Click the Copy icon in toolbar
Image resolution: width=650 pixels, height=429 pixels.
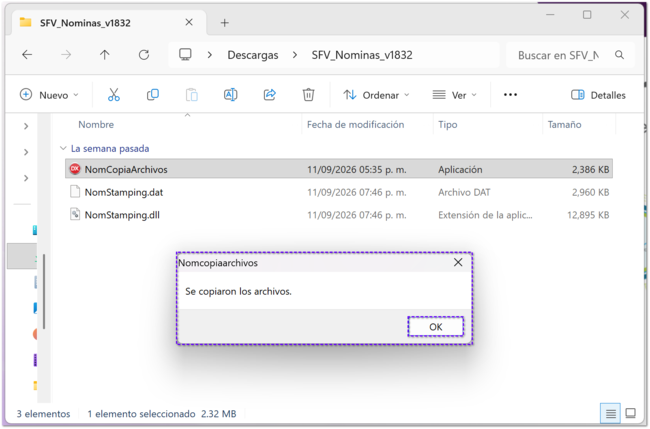point(153,95)
